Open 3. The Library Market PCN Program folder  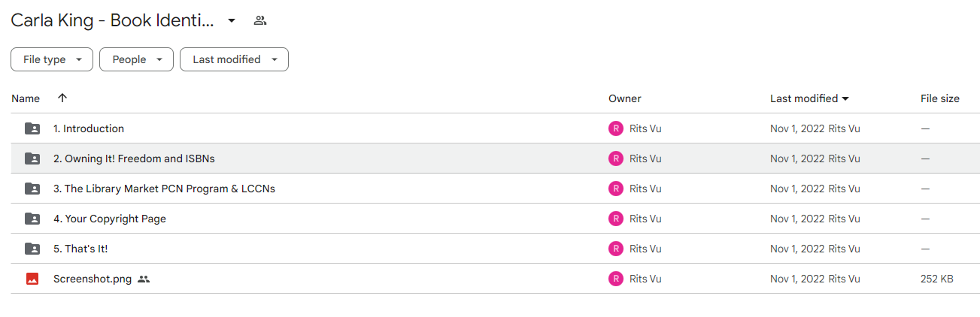pos(164,189)
